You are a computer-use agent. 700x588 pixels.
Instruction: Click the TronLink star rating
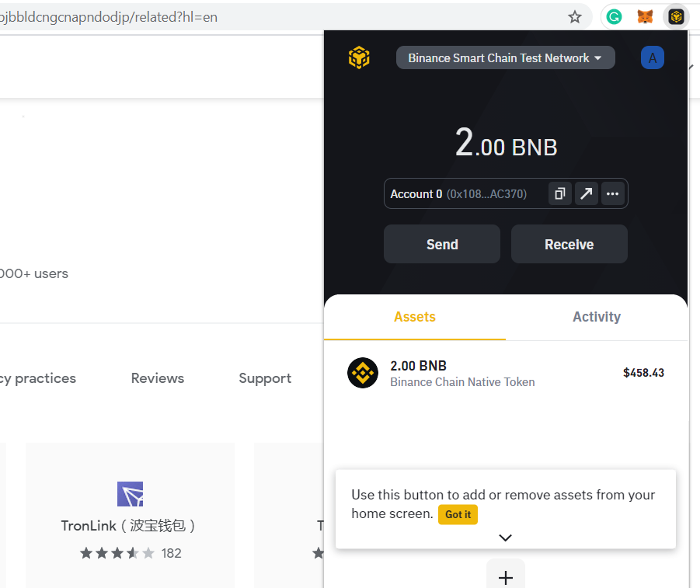(117, 553)
